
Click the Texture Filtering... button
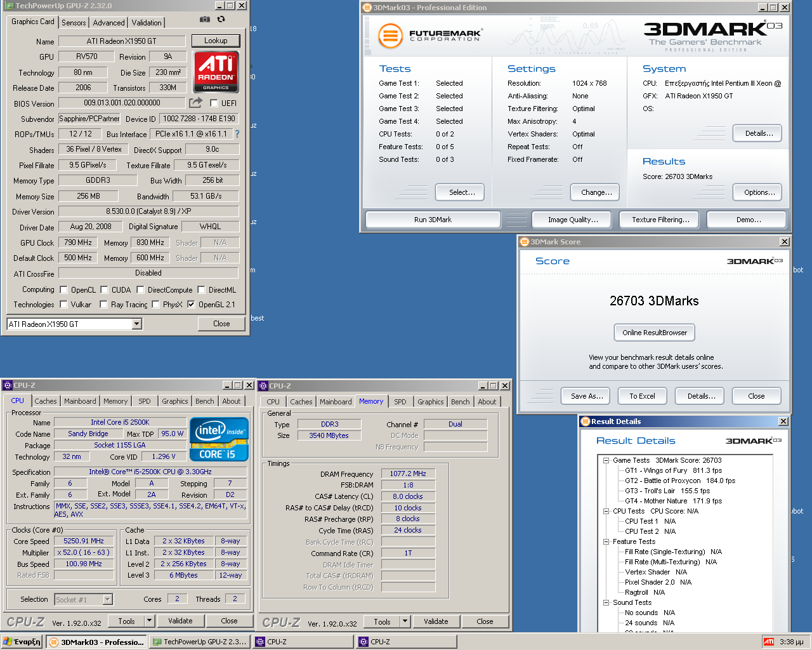(x=660, y=220)
